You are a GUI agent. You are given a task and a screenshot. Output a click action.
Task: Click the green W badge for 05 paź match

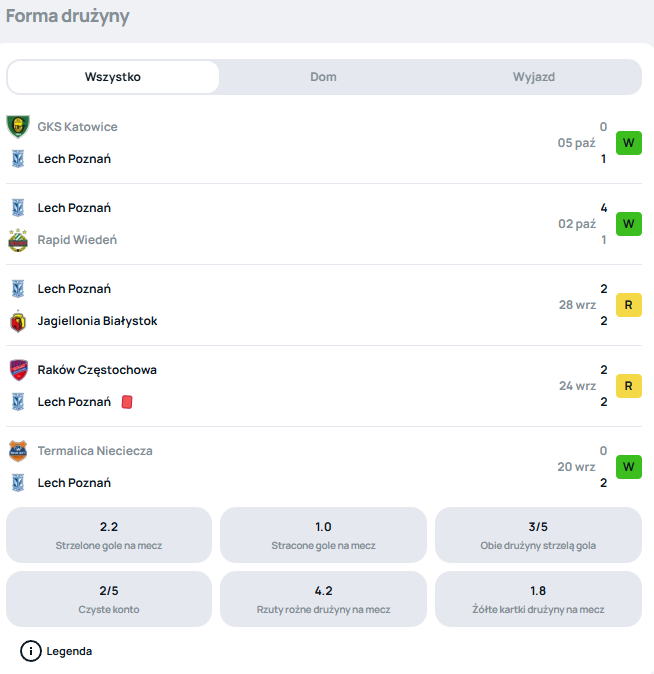tap(628, 143)
